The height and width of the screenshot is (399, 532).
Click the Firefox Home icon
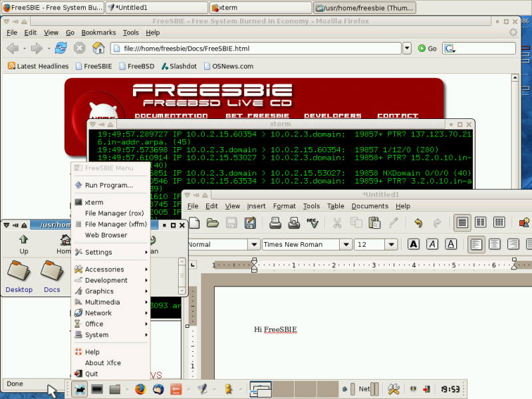[x=98, y=48]
